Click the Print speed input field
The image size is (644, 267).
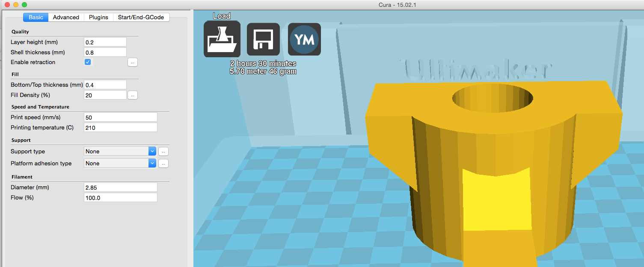pos(121,117)
